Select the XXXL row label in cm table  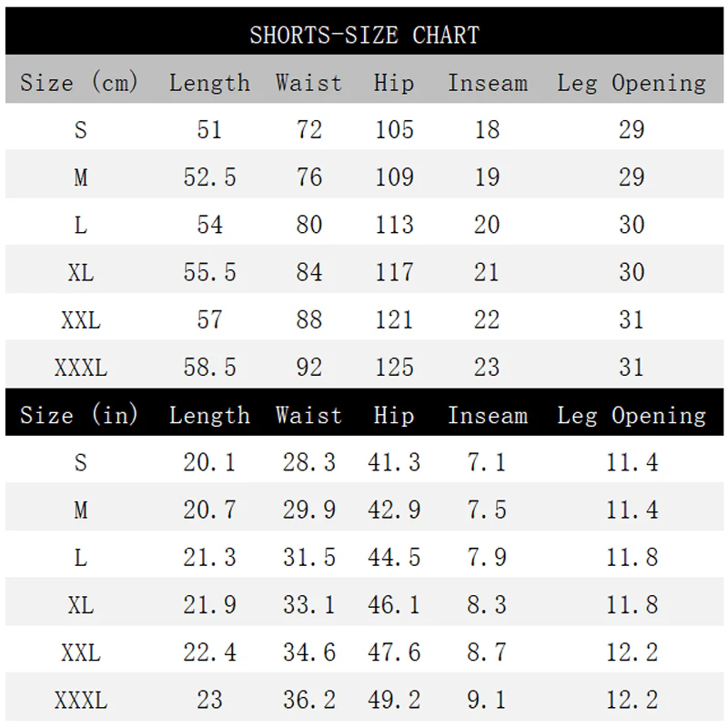coord(81,368)
